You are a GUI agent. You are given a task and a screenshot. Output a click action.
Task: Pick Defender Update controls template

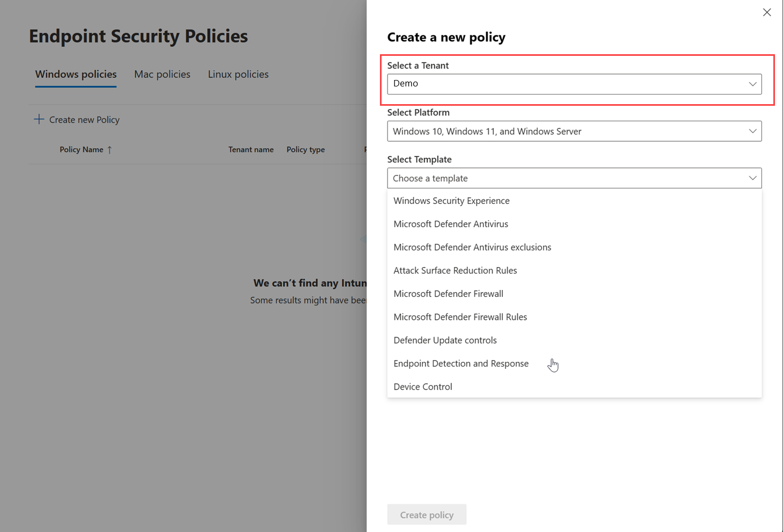click(x=574, y=340)
